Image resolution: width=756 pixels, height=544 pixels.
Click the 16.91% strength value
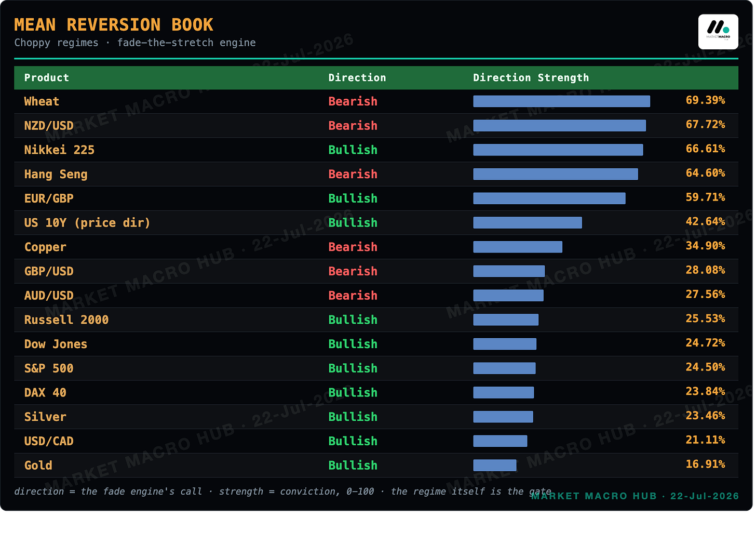point(705,464)
